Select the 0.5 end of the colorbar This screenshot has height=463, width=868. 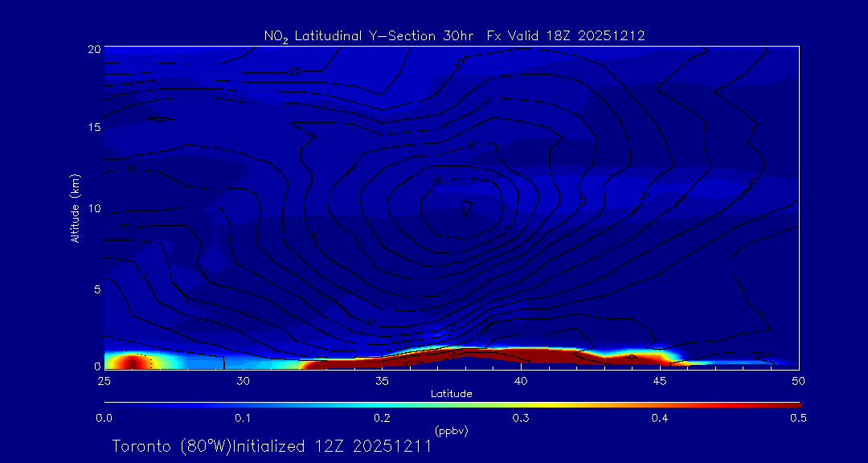(x=798, y=418)
